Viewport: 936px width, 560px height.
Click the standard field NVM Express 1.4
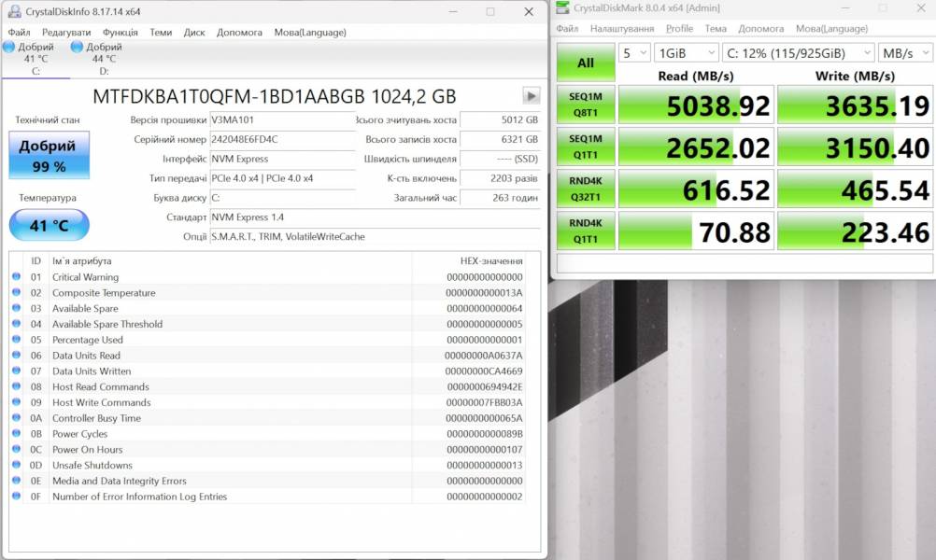tap(375, 217)
